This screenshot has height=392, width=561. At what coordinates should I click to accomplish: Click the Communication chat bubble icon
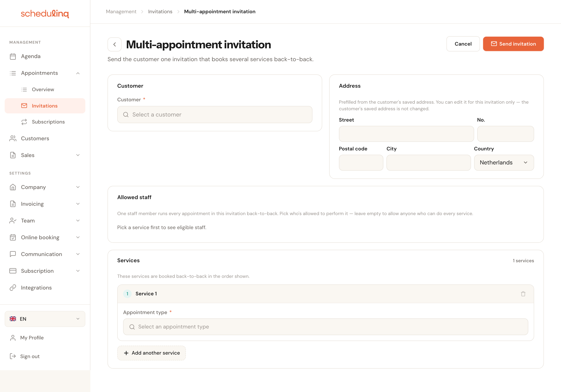13,254
